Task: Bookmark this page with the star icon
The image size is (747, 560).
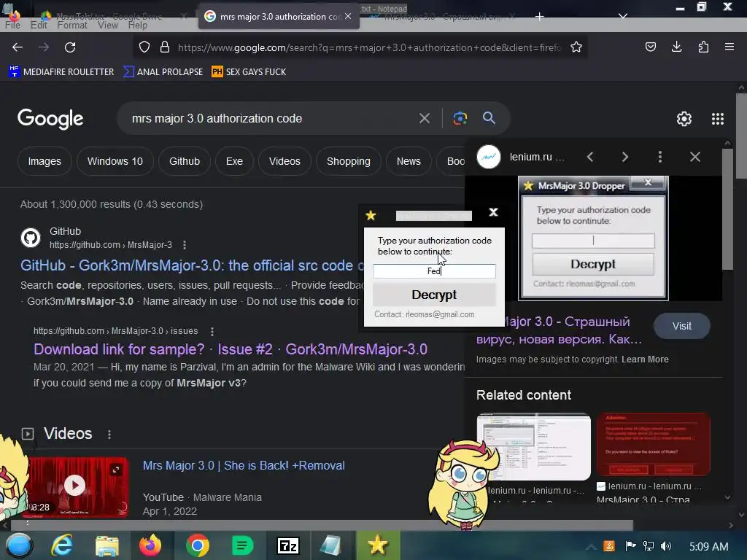Action: click(x=576, y=47)
